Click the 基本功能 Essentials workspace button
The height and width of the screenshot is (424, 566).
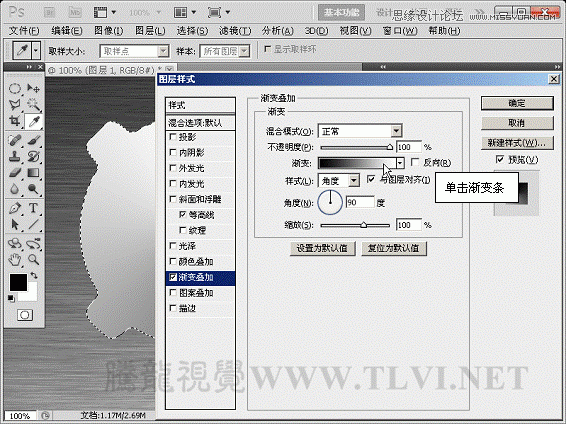341,13
